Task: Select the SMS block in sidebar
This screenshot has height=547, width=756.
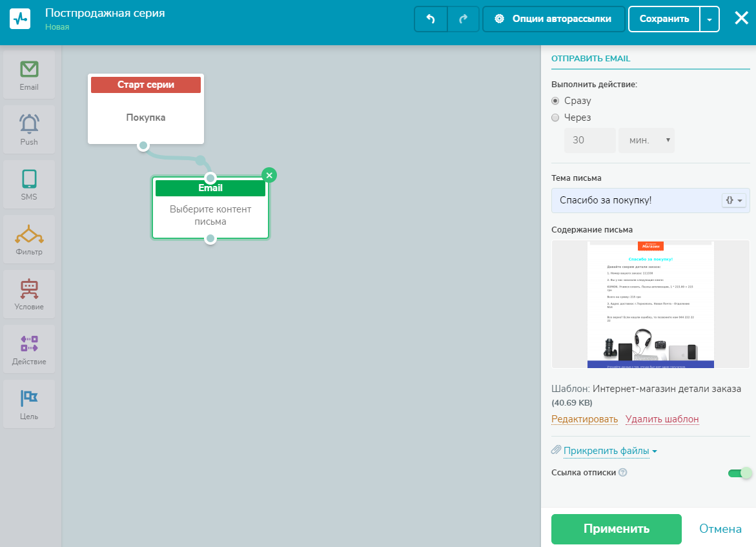Action: pyautogui.click(x=29, y=185)
